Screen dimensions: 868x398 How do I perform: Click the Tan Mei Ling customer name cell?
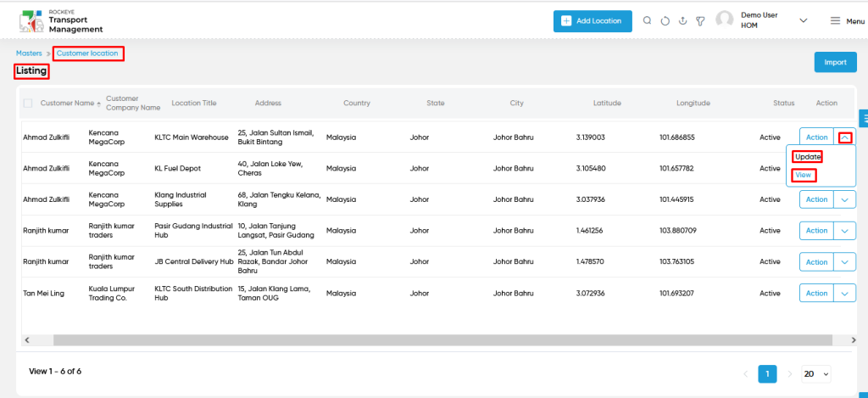click(44, 294)
